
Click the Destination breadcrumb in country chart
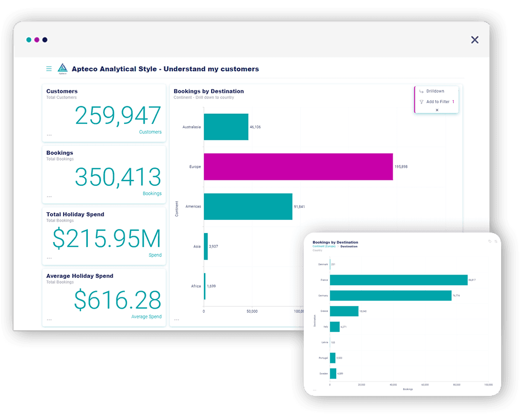(x=349, y=246)
